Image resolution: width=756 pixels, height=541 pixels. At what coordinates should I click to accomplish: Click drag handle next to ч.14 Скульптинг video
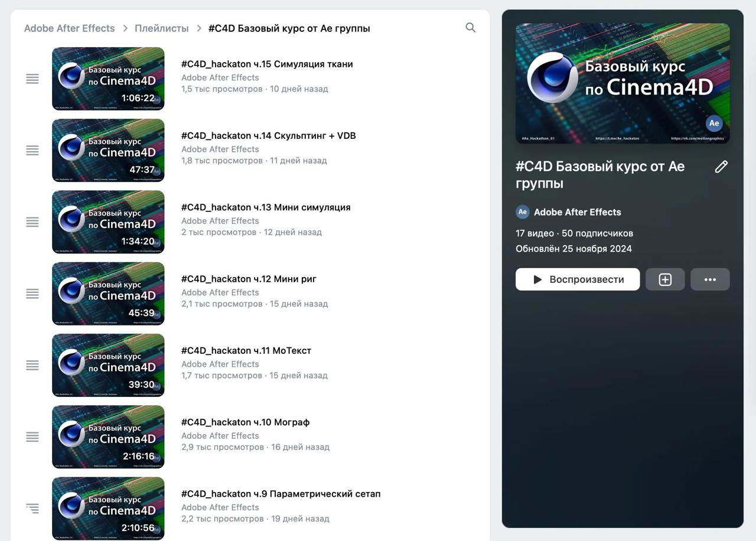32,151
